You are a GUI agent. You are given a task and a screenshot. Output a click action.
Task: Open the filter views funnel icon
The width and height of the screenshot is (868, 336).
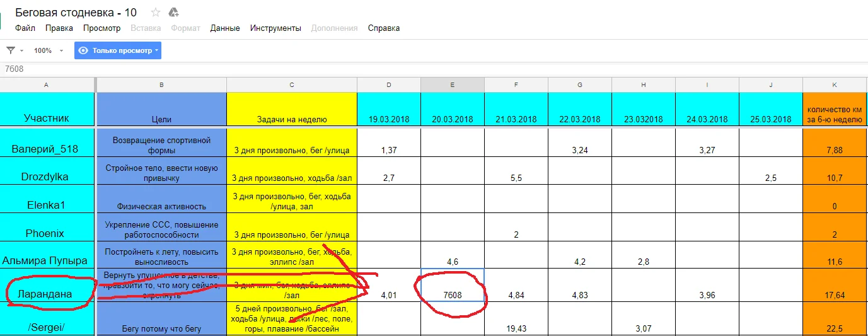pyautogui.click(x=11, y=50)
